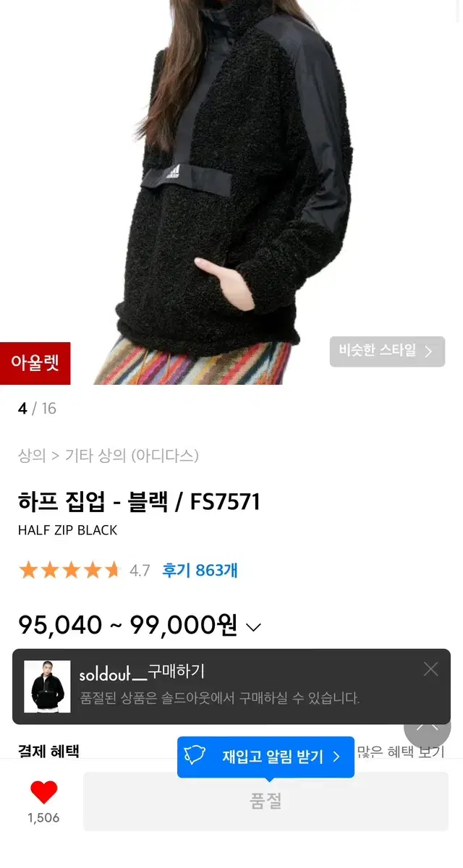This screenshot has width=463, height=868.
Task: Toggle the red heart wishlist icon
Action: point(43,793)
